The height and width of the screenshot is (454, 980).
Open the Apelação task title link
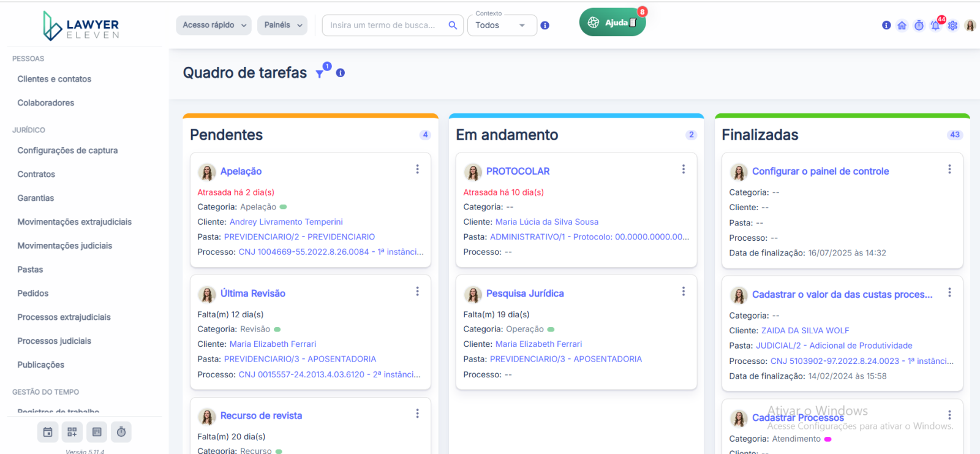pos(241,172)
